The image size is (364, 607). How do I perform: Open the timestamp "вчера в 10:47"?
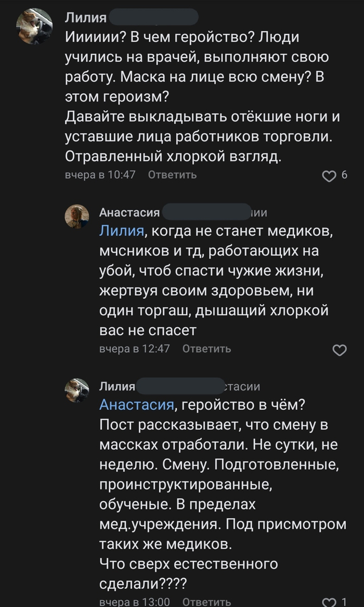[100, 175]
